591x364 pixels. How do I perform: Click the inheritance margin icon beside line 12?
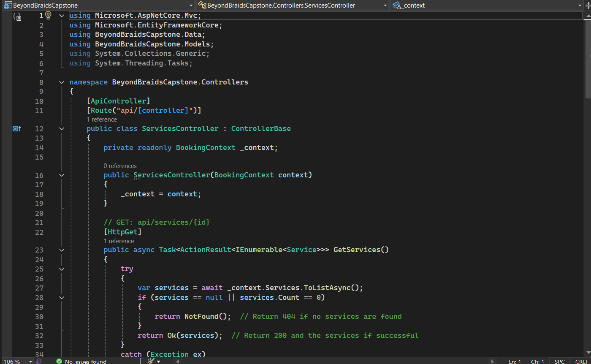pyautogui.click(x=17, y=128)
